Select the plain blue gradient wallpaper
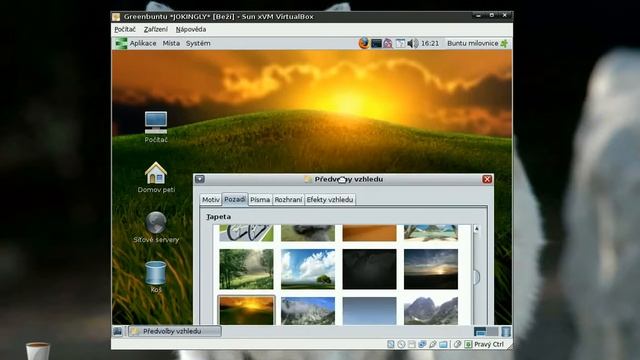Screen dimensions: 640x360 369,311
